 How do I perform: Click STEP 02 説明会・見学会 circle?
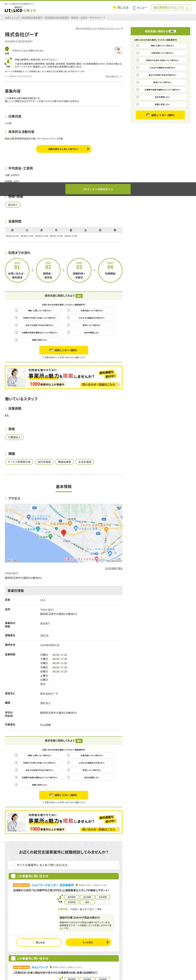(x=48, y=270)
